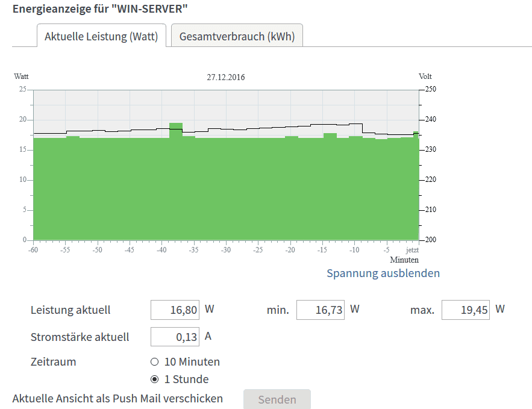Image resolution: width=532 pixels, height=409 pixels.
Task: Click the max. power field showing 19,45
Action: pyautogui.click(x=466, y=310)
